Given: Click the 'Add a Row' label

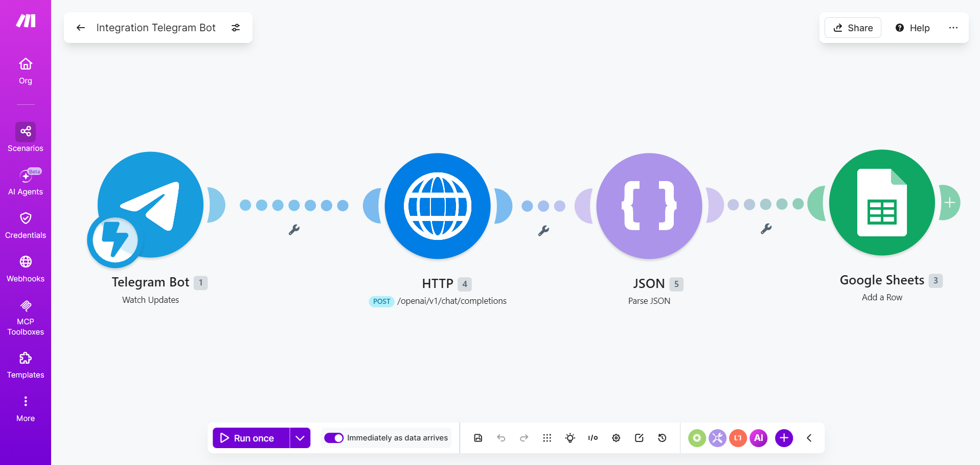Looking at the screenshot, I should point(882,297).
